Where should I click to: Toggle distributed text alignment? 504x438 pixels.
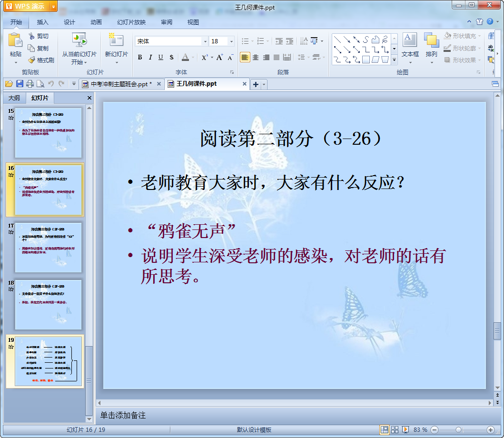(287, 57)
